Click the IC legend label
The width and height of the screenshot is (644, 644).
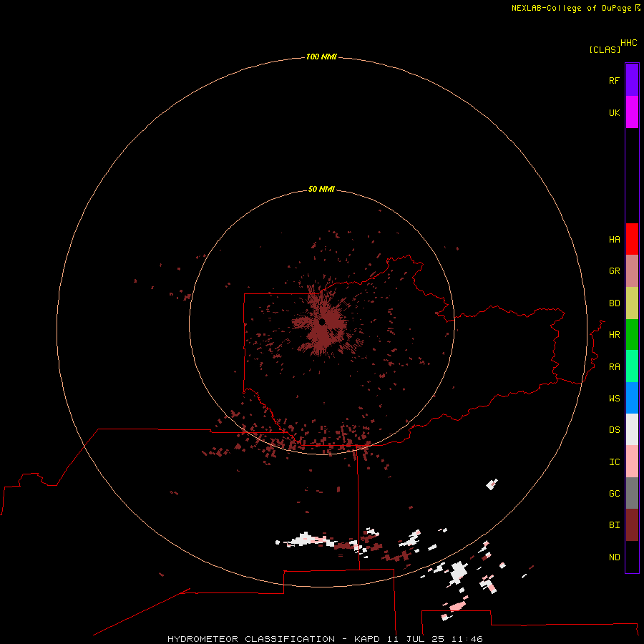pyautogui.click(x=614, y=462)
